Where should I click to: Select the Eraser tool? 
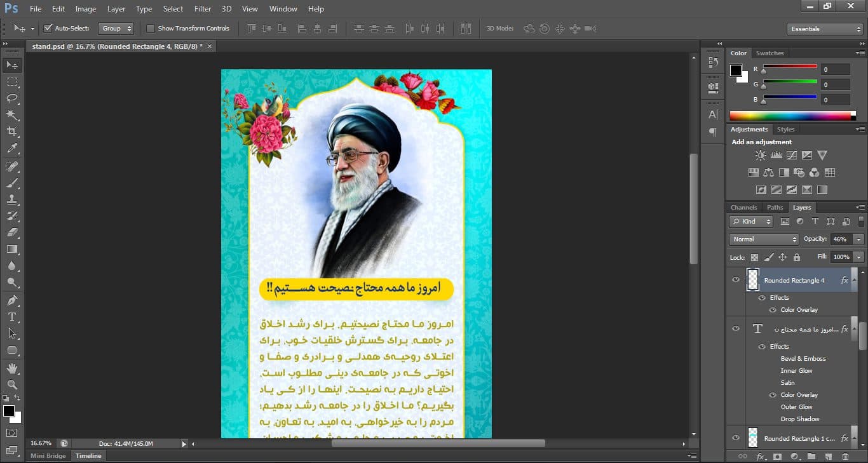pyautogui.click(x=12, y=232)
